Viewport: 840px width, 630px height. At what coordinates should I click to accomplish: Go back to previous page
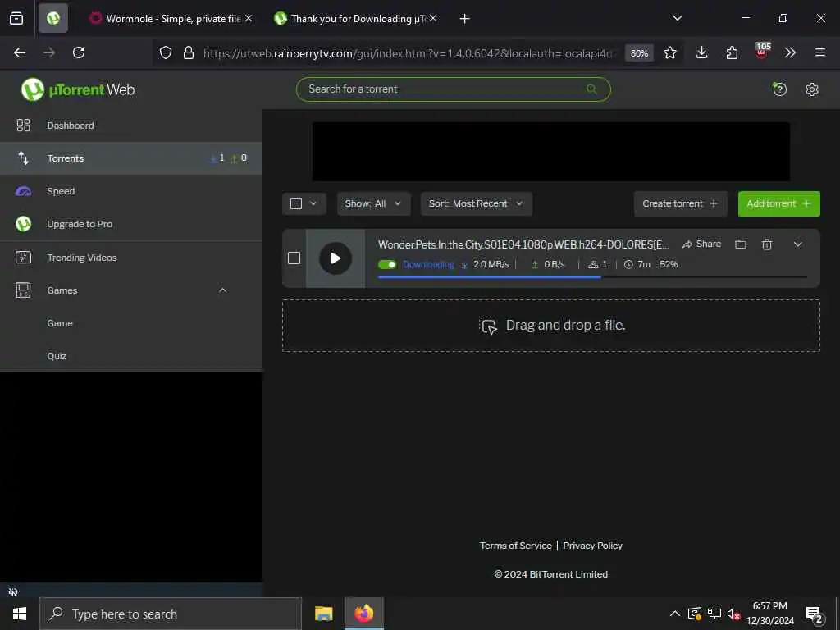20,52
